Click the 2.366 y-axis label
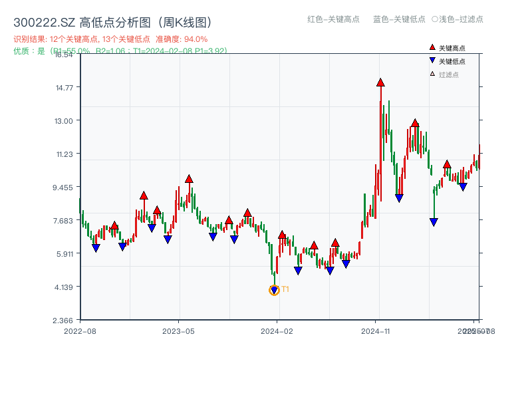 [x=63, y=321]
